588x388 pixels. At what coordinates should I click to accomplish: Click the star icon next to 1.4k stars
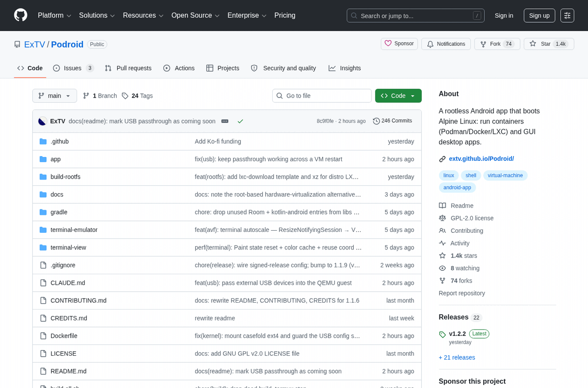click(x=443, y=255)
